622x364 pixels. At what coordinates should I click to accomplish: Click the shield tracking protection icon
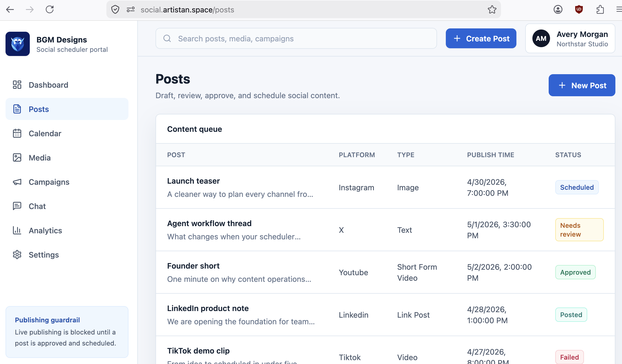tap(115, 10)
